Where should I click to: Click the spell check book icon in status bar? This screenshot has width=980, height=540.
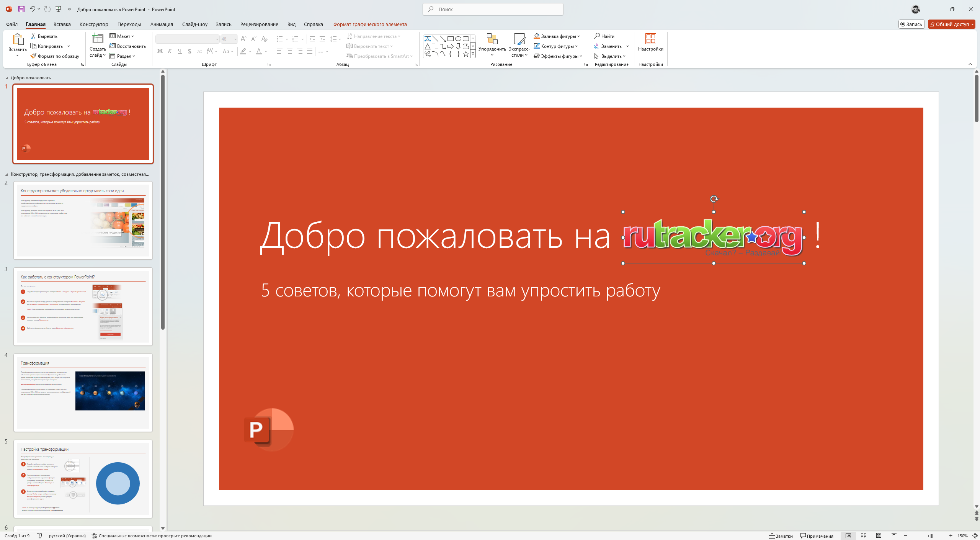pyautogui.click(x=39, y=536)
